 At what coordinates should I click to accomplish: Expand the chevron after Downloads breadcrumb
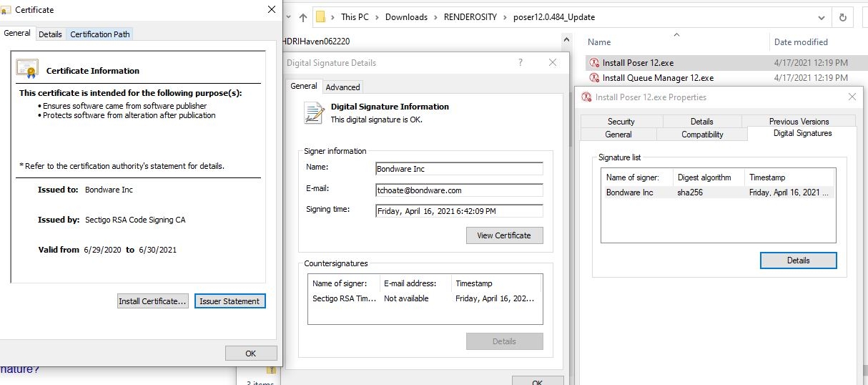(435, 17)
